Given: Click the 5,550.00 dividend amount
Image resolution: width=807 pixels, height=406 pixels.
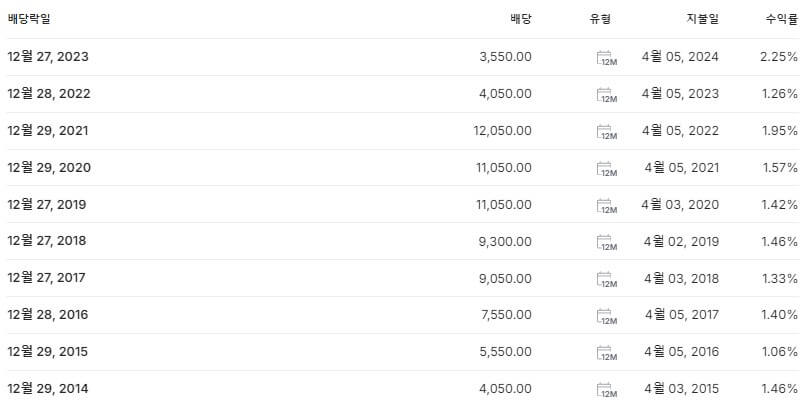Looking at the screenshot, I should (x=506, y=352).
